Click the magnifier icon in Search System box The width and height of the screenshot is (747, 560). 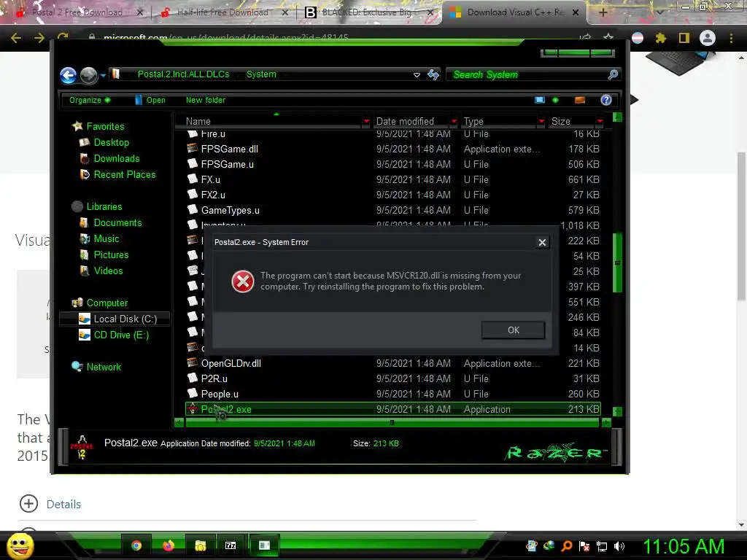pyautogui.click(x=613, y=74)
